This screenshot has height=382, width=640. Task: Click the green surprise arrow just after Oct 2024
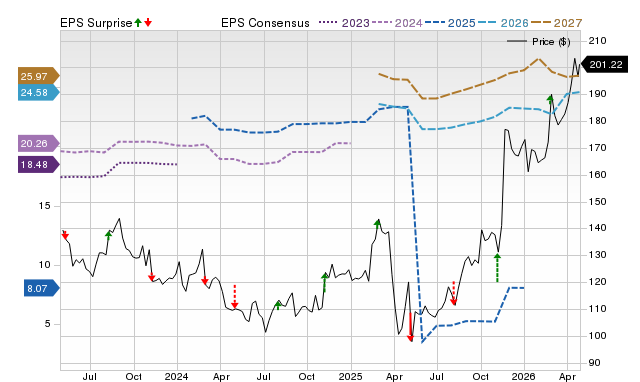[324, 282]
